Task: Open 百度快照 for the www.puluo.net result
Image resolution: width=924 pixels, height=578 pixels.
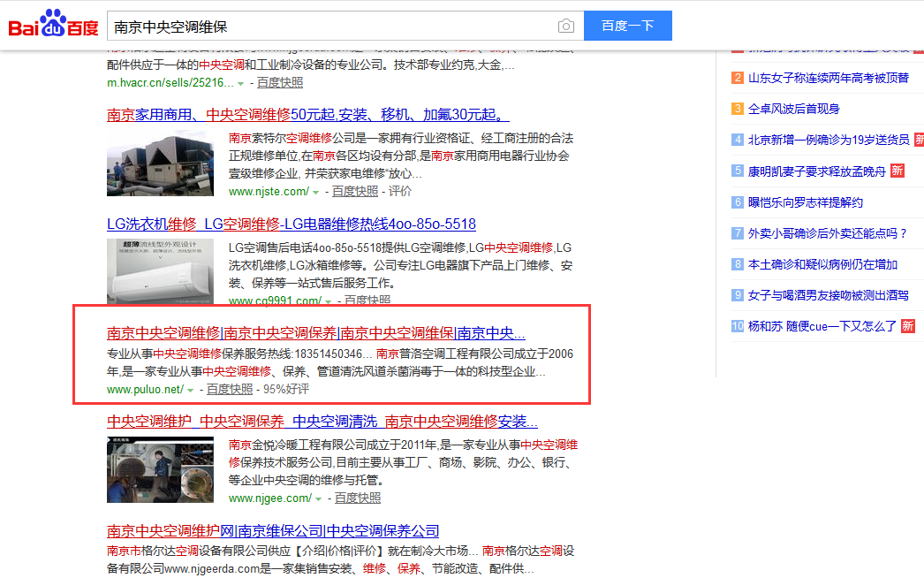Action: [230, 389]
